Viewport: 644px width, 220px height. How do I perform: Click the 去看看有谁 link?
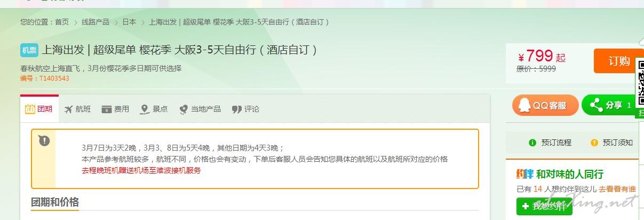click(x=617, y=189)
